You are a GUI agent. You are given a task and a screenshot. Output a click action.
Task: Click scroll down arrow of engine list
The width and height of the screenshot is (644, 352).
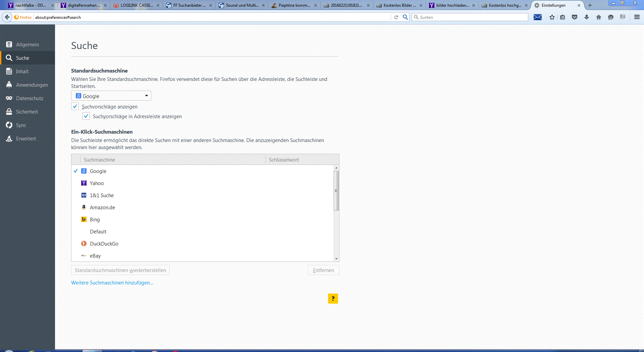[x=336, y=259]
